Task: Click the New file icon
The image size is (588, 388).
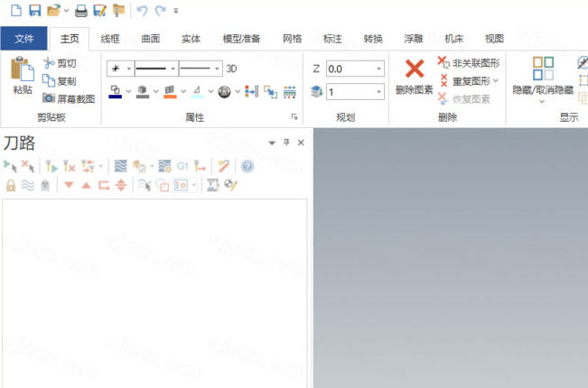Action: pyautogui.click(x=15, y=11)
